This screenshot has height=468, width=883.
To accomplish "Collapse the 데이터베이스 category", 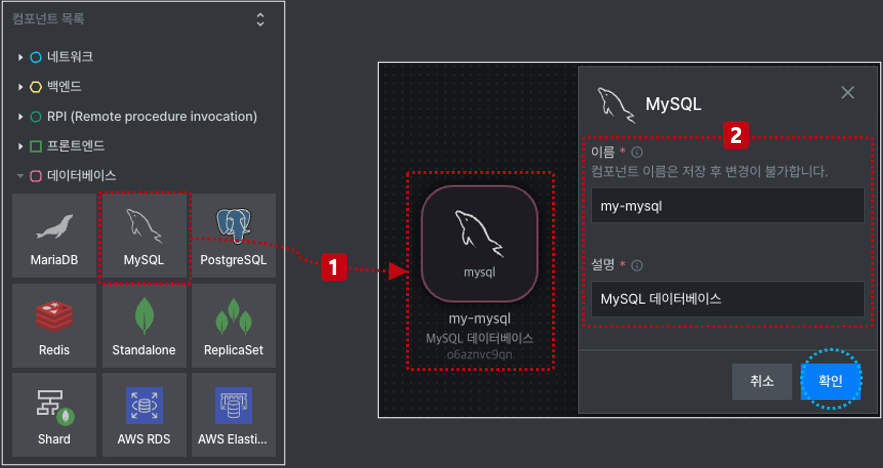I will click(x=20, y=176).
